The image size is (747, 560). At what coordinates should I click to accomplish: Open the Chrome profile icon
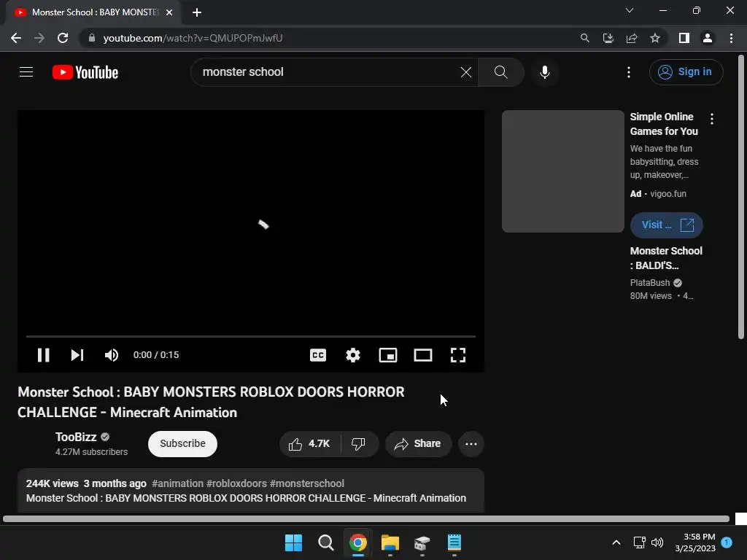pyautogui.click(x=708, y=38)
